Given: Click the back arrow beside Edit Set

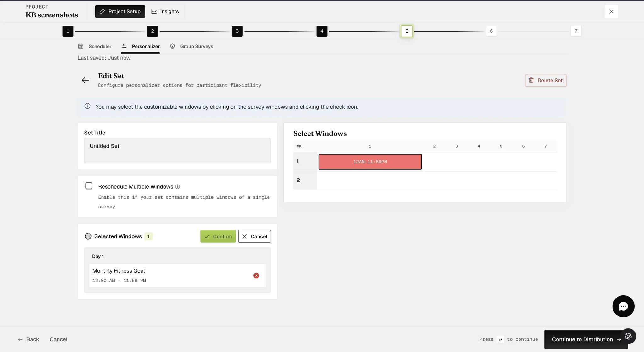Looking at the screenshot, I should coord(85,80).
